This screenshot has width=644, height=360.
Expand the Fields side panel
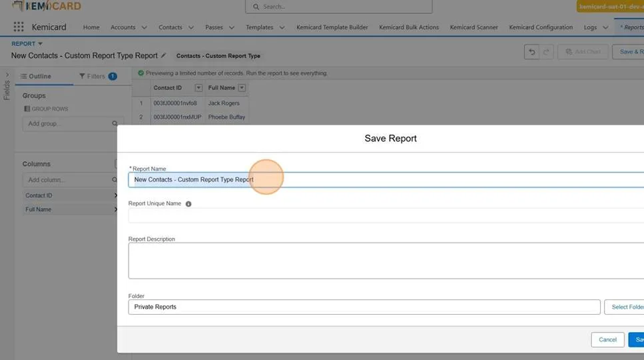(x=7, y=75)
